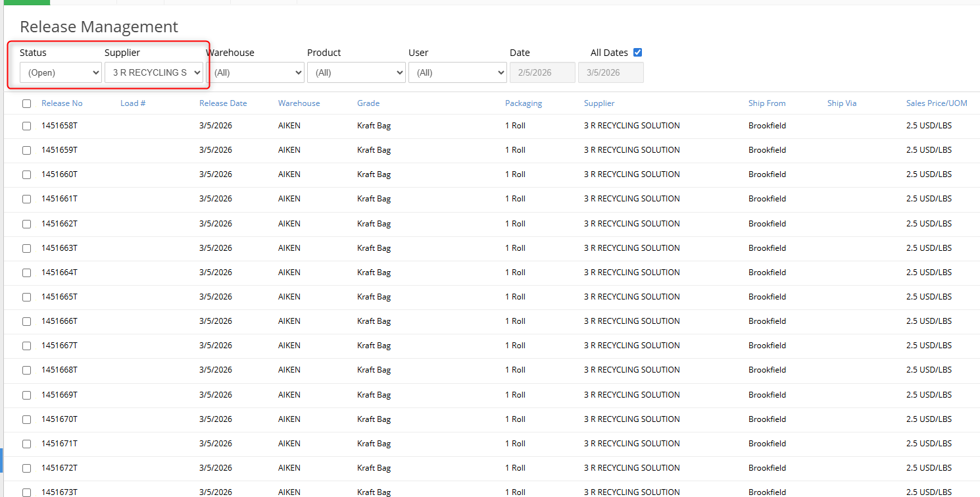Click 1 Roll packaging in row 1451663T

(515, 248)
